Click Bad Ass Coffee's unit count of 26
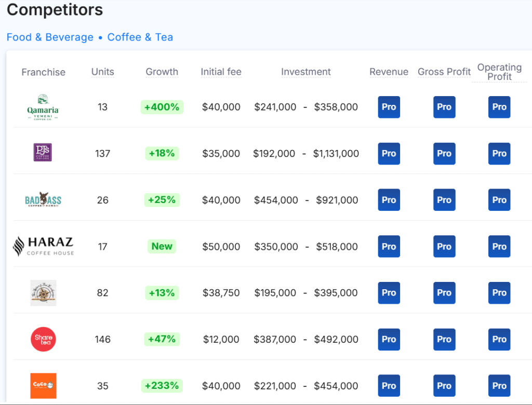 pos(103,200)
